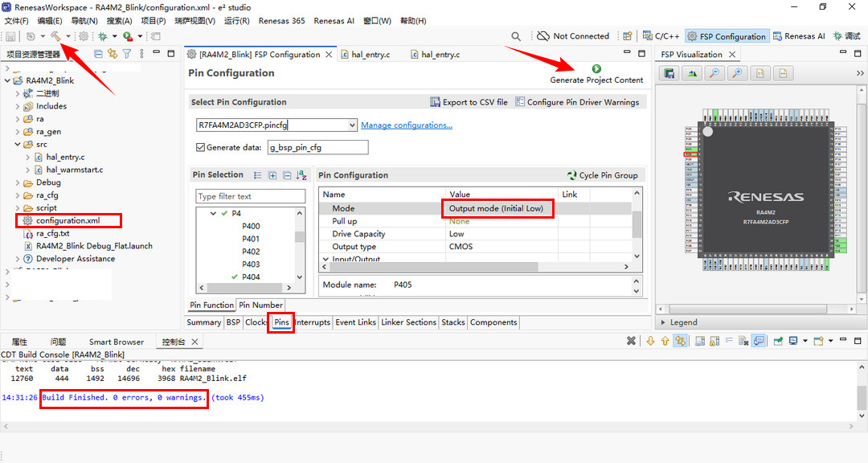This screenshot has width=868, height=463.
Task: Click the toolbar search magnifier icon
Action: (x=516, y=36)
